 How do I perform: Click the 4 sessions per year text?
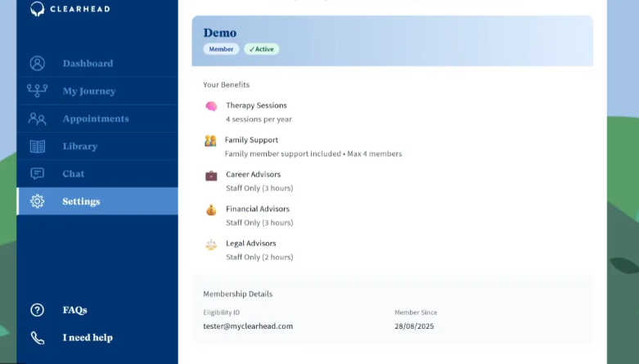(259, 119)
